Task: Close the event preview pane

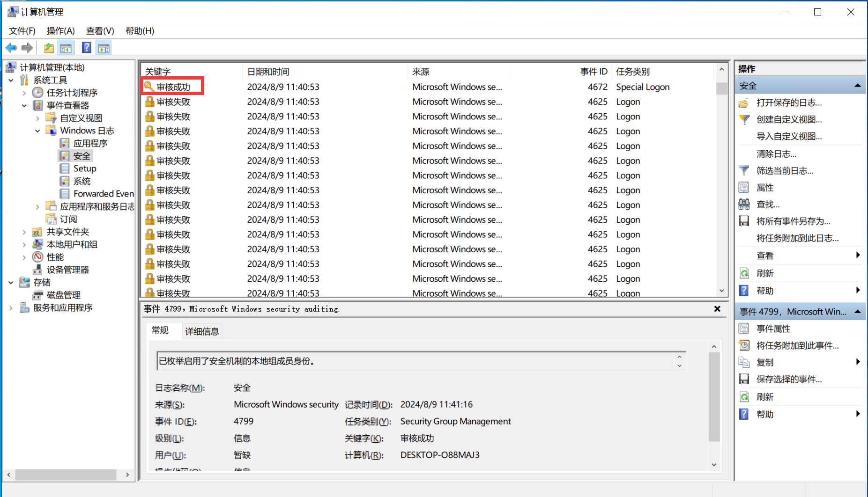Action: point(717,309)
